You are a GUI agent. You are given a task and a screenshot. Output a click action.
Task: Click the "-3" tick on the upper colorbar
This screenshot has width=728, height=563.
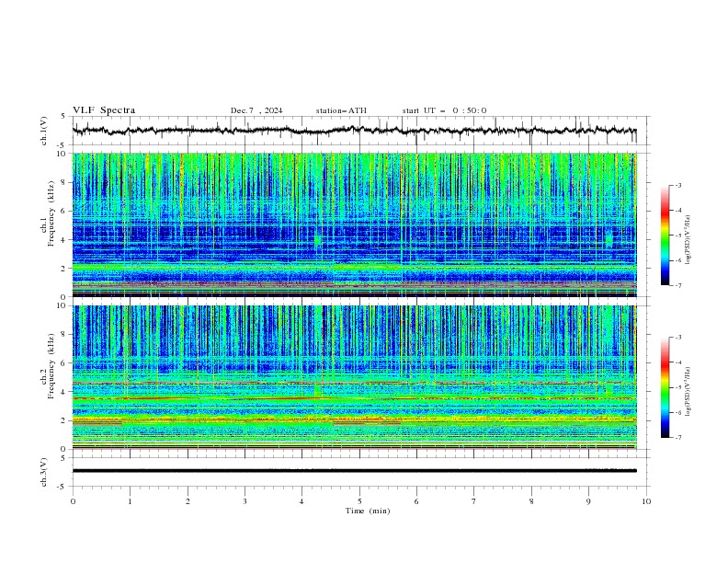[677, 185]
